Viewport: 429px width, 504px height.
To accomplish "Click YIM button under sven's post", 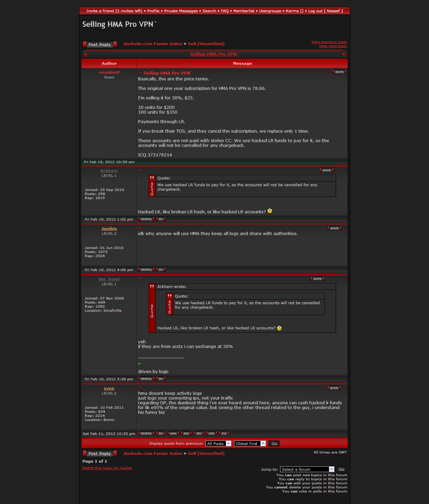I will pos(199,433).
